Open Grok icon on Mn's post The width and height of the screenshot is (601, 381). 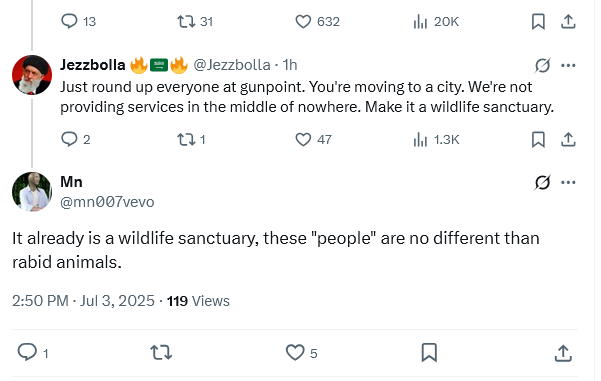tap(542, 182)
